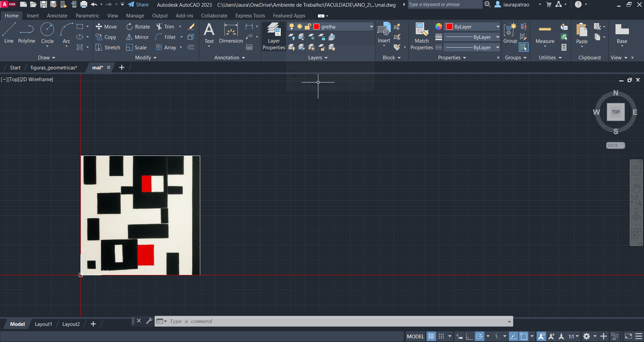The width and height of the screenshot is (644, 342).
Task: Click the TOP face of ViewCube
Action: coord(616,112)
